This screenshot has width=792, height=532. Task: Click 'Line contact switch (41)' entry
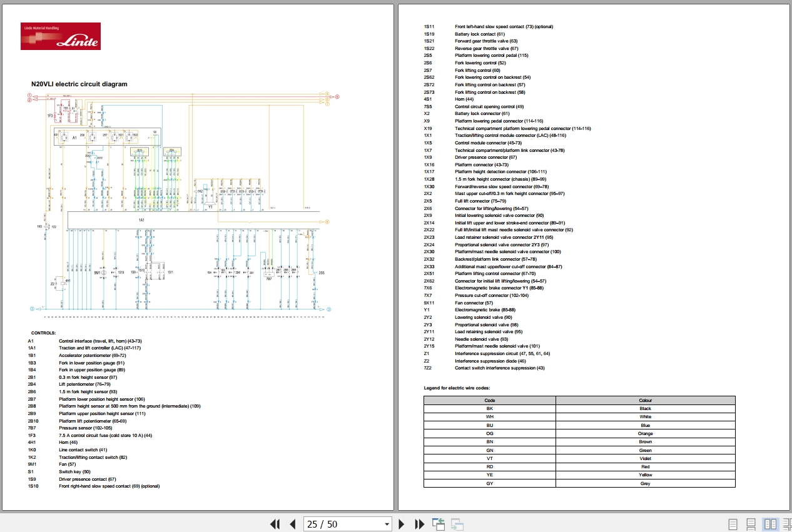pos(83,449)
